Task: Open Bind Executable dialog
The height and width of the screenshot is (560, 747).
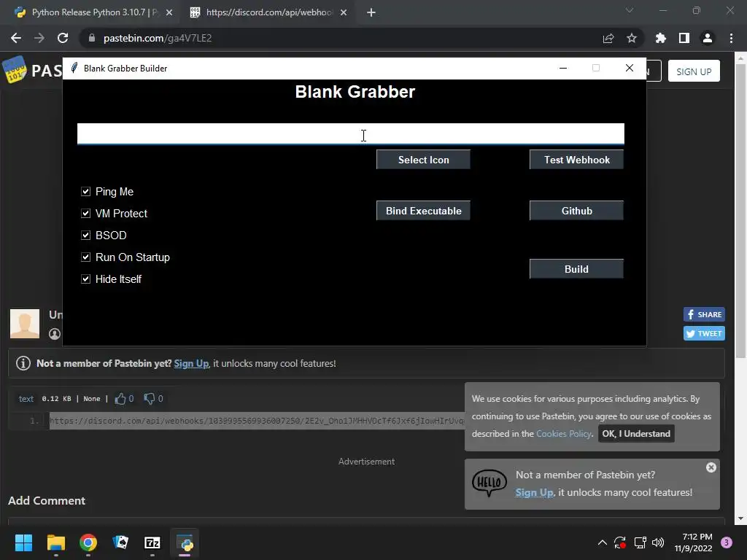Action: (424, 211)
